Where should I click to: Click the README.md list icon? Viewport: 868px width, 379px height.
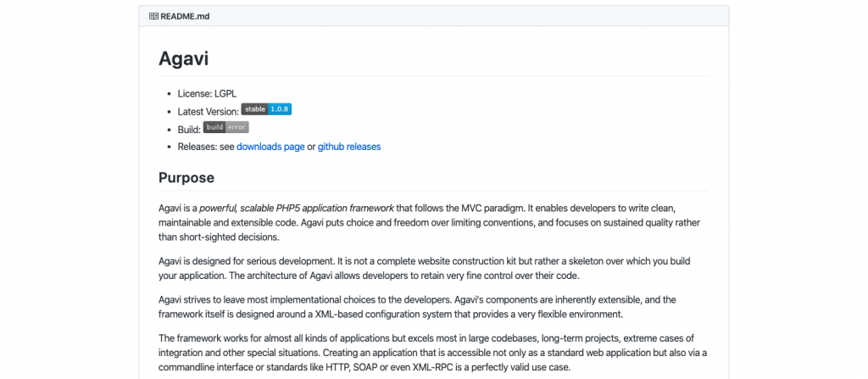[x=153, y=16]
